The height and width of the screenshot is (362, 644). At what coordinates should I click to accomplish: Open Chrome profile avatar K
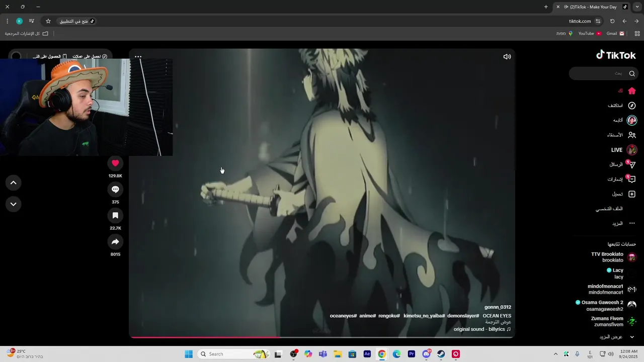click(19, 21)
